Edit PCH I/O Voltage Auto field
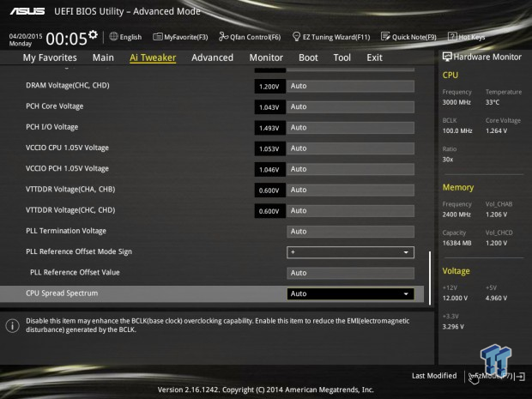The height and width of the screenshot is (399, 532). (x=350, y=128)
